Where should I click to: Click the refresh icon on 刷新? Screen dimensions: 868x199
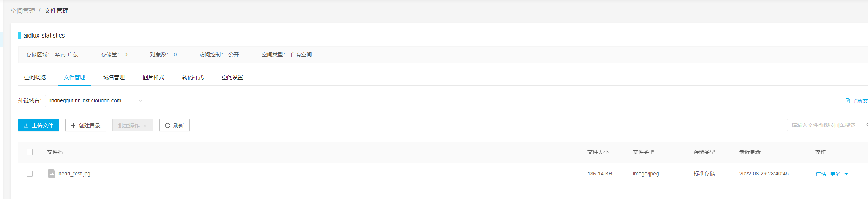167,125
